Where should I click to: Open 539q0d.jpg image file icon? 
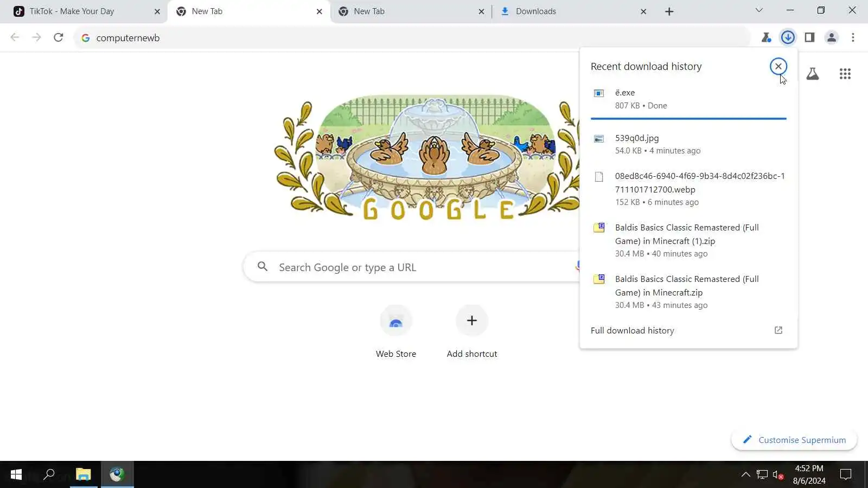click(x=599, y=139)
